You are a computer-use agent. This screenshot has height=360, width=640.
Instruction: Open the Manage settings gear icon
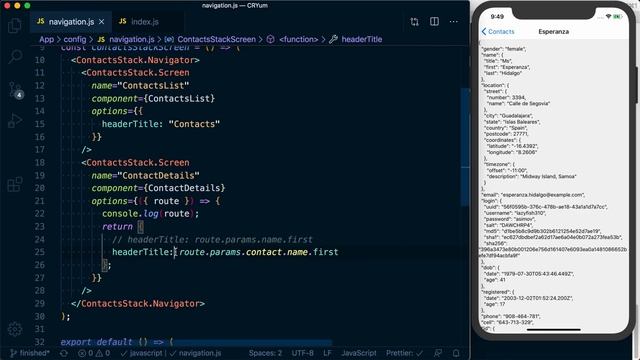click(x=15, y=329)
